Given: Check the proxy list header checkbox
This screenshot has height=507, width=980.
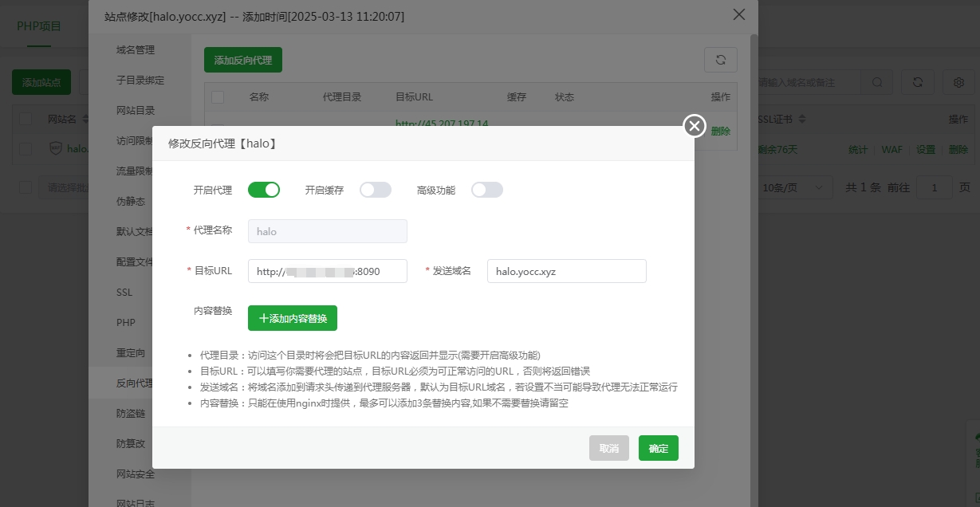Looking at the screenshot, I should pyautogui.click(x=218, y=96).
